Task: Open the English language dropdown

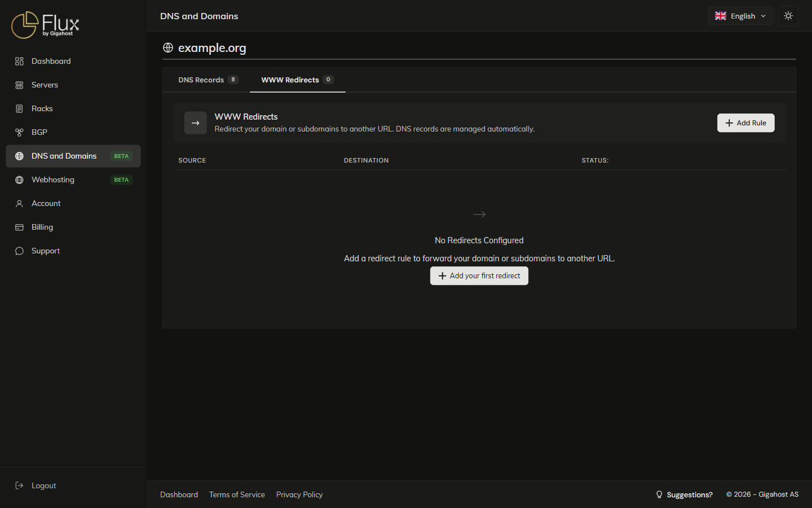Action: tap(740, 16)
